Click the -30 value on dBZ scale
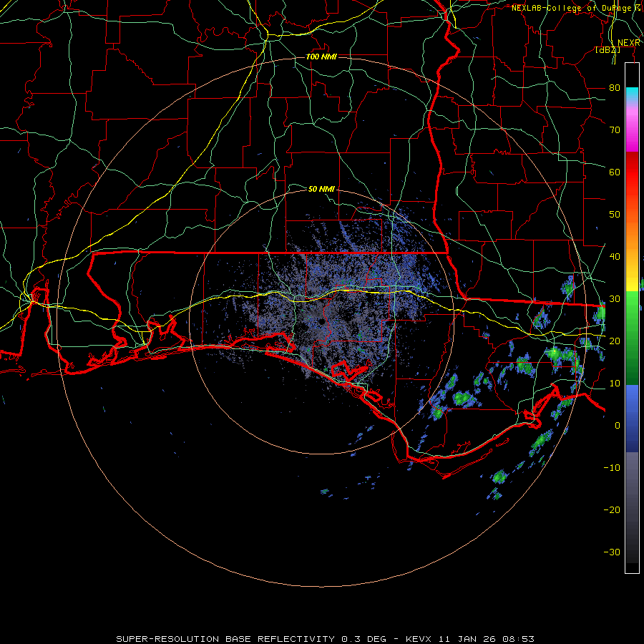 click(612, 552)
